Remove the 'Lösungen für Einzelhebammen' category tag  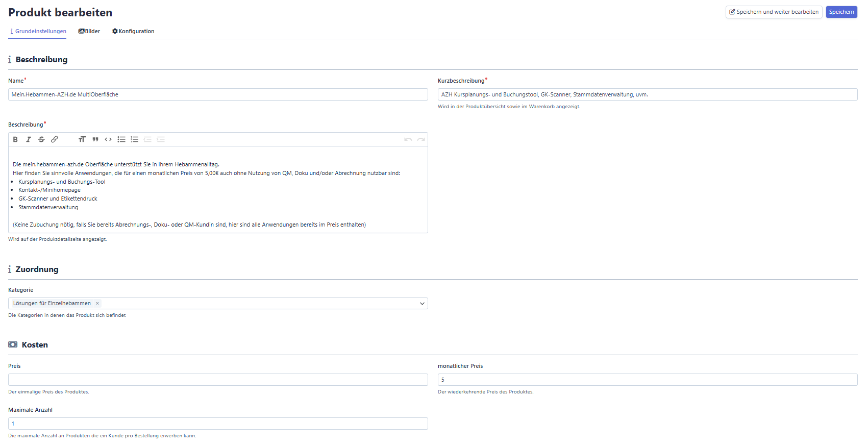pos(97,304)
